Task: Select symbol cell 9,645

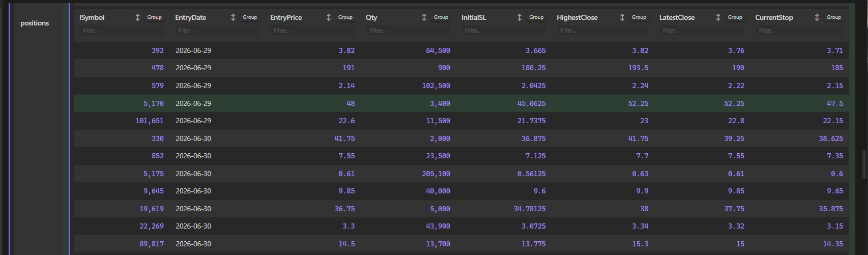Action: 154,191
